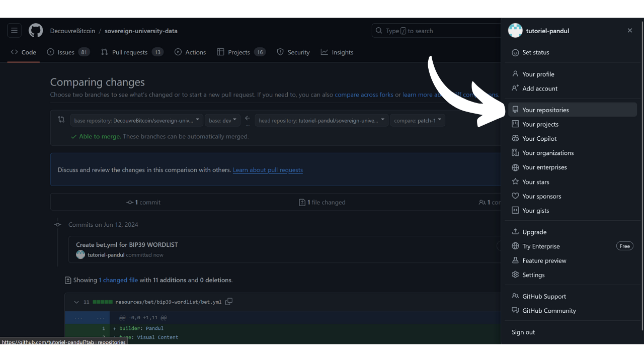Click the Learn about pull requests link
The width and height of the screenshot is (644, 362).
[268, 170]
